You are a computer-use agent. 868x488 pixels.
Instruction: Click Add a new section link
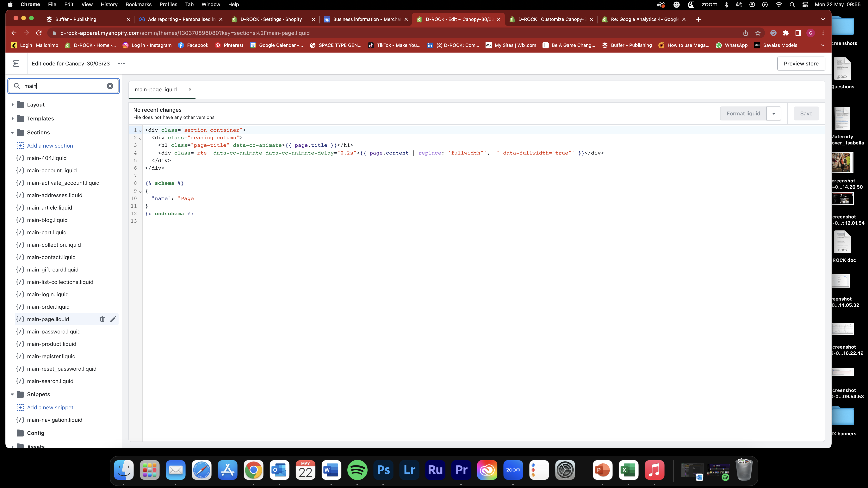tap(50, 146)
